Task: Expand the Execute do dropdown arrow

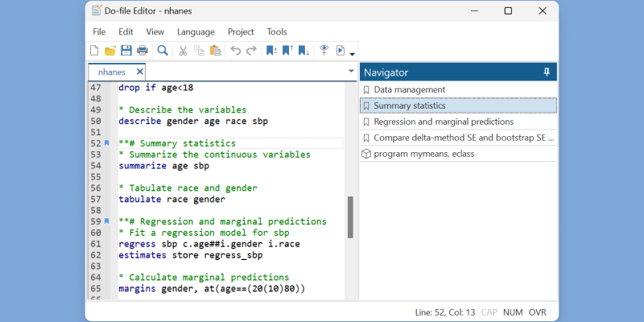Action: point(353,54)
